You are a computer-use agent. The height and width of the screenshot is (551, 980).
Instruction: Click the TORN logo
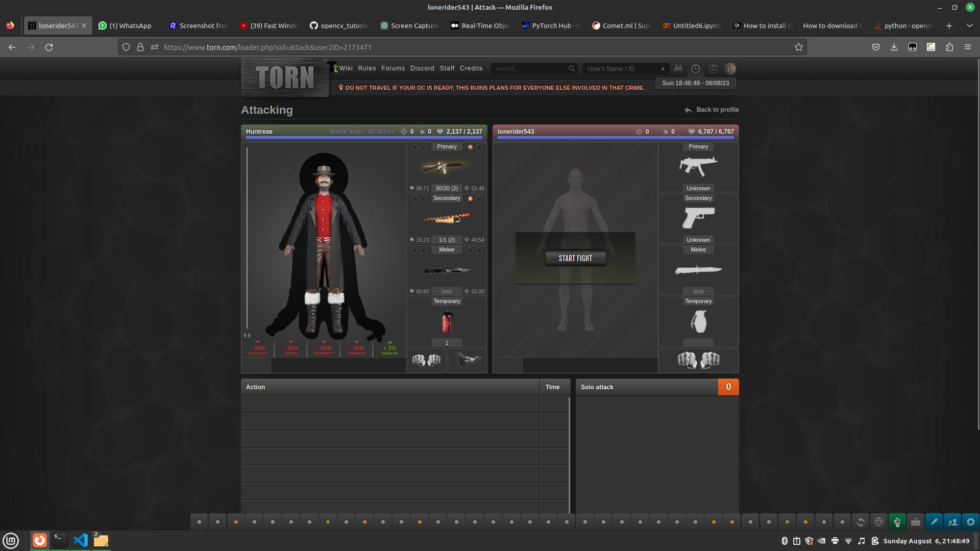pos(285,78)
